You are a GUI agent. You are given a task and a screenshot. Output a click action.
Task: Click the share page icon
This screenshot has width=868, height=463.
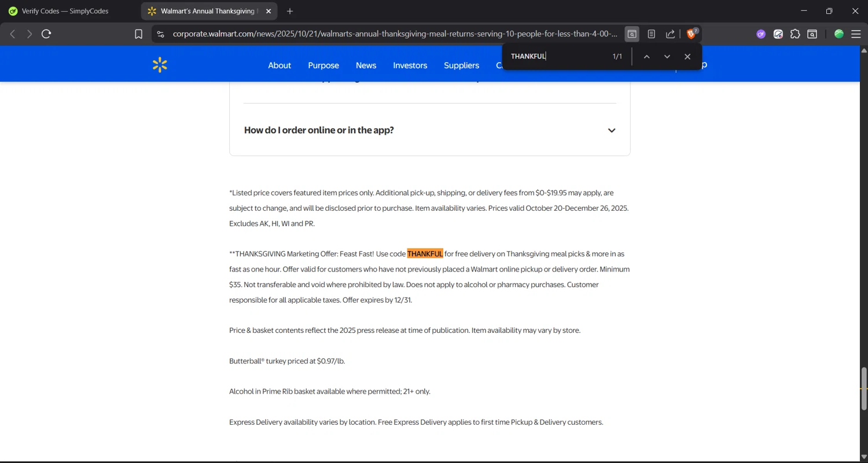coord(671,34)
